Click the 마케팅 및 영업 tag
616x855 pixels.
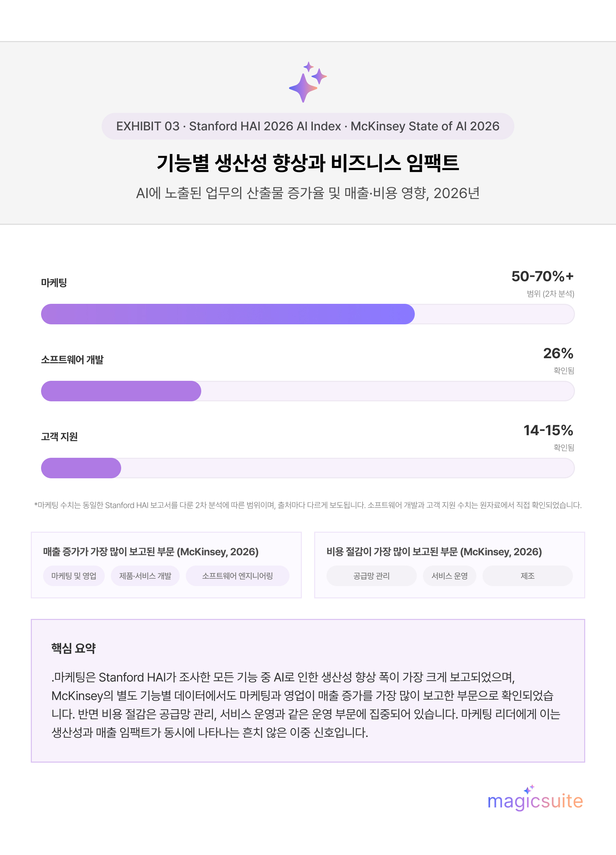pyautogui.click(x=74, y=576)
